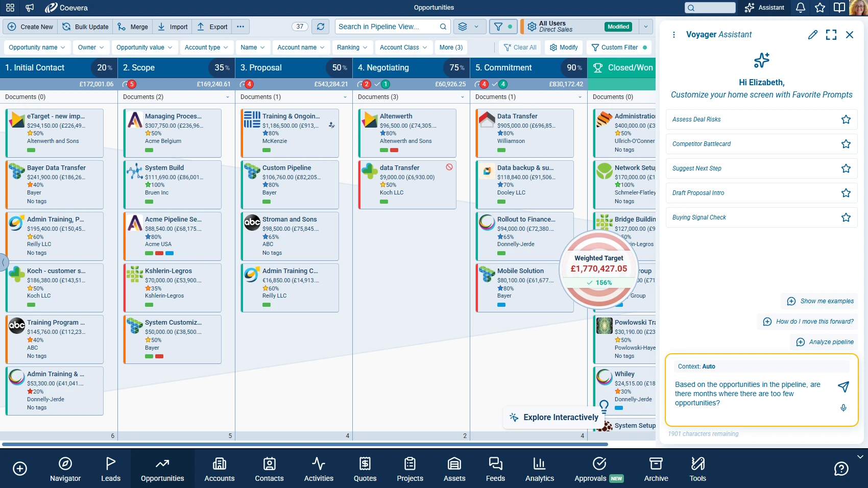The width and height of the screenshot is (868, 488).
Task: Expand Documents (2) in Scope column
Action: tap(228, 97)
